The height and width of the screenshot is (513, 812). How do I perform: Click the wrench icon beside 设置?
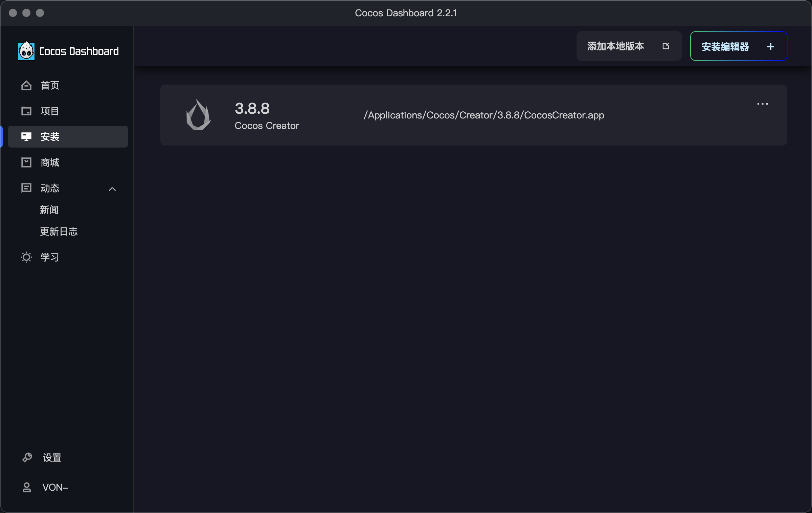click(27, 458)
